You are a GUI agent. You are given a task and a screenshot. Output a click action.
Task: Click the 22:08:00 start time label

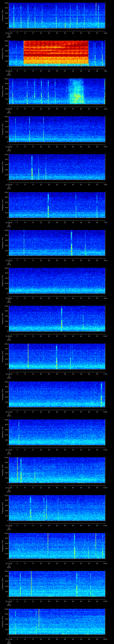pyautogui.click(x=9, y=298)
